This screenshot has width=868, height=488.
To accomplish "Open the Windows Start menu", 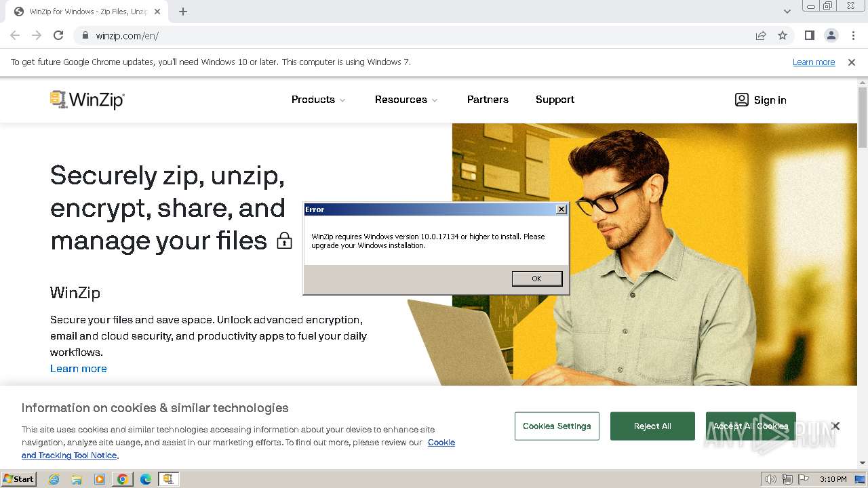I will [x=18, y=479].
